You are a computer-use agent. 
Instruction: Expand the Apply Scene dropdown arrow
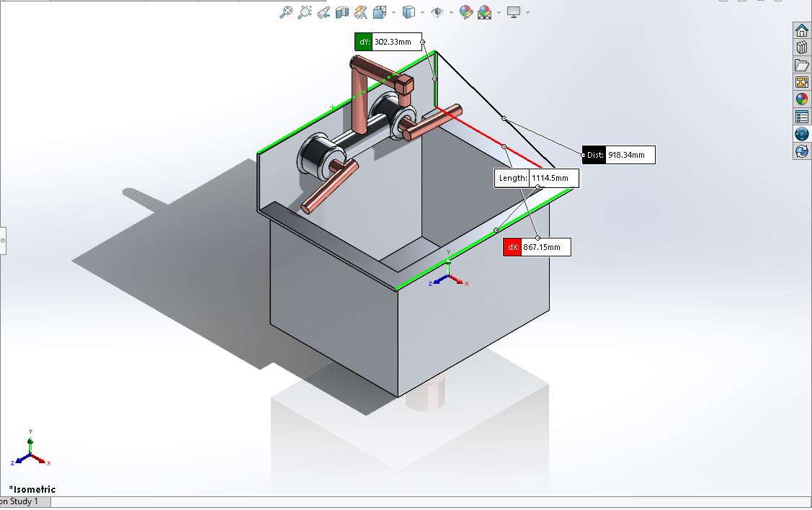pos(499,12)
